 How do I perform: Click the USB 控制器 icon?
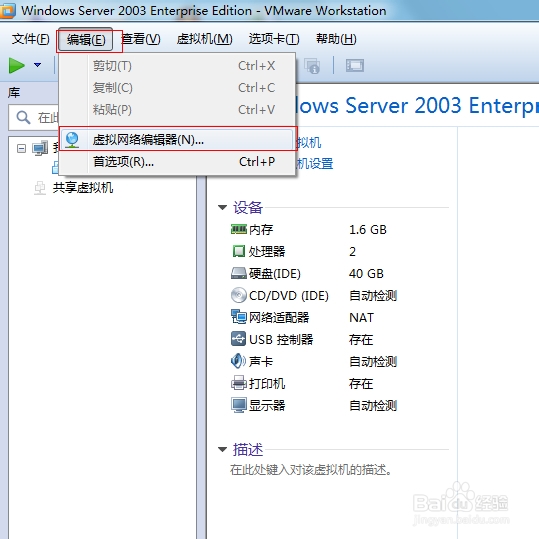pos(239,339)
